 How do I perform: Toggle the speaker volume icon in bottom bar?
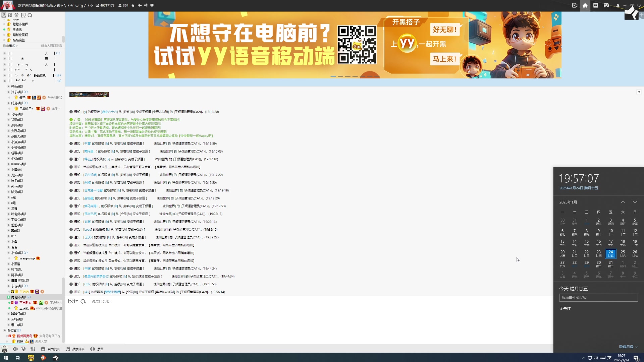tap(15, 349)
